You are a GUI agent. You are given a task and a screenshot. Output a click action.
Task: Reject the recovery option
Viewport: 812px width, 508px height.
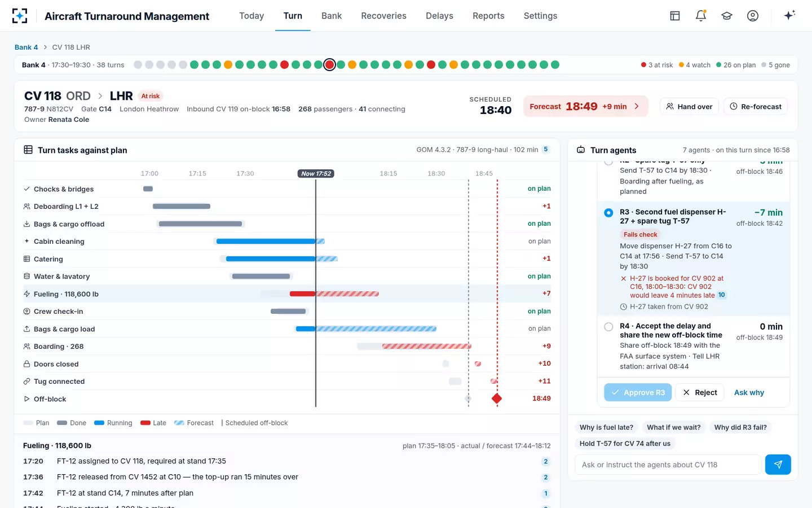point(700,392)
